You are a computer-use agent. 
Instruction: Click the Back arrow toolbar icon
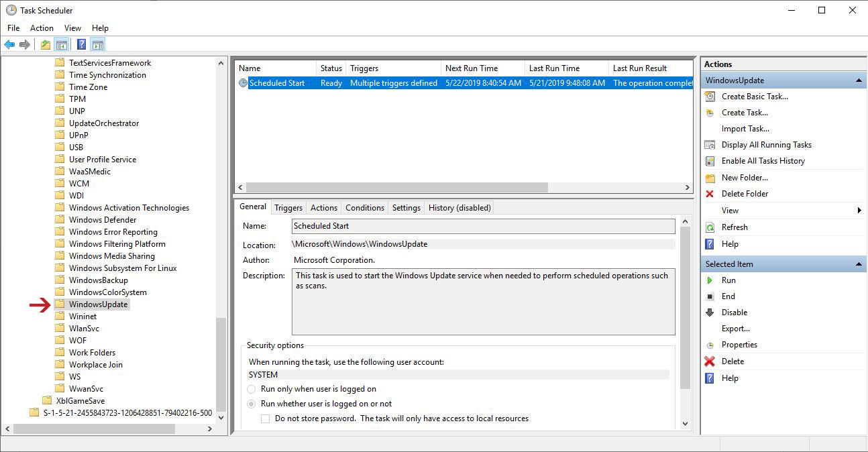(x=9, y=45)
